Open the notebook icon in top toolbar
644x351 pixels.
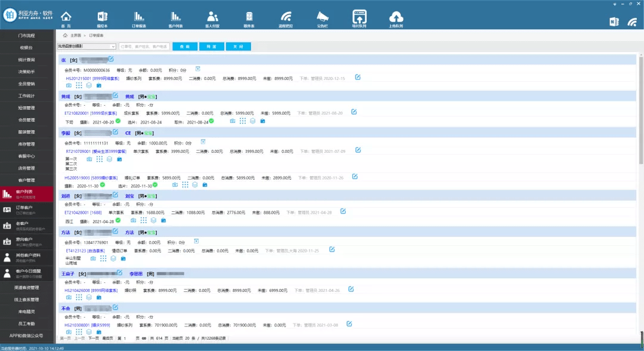(103, 19)
